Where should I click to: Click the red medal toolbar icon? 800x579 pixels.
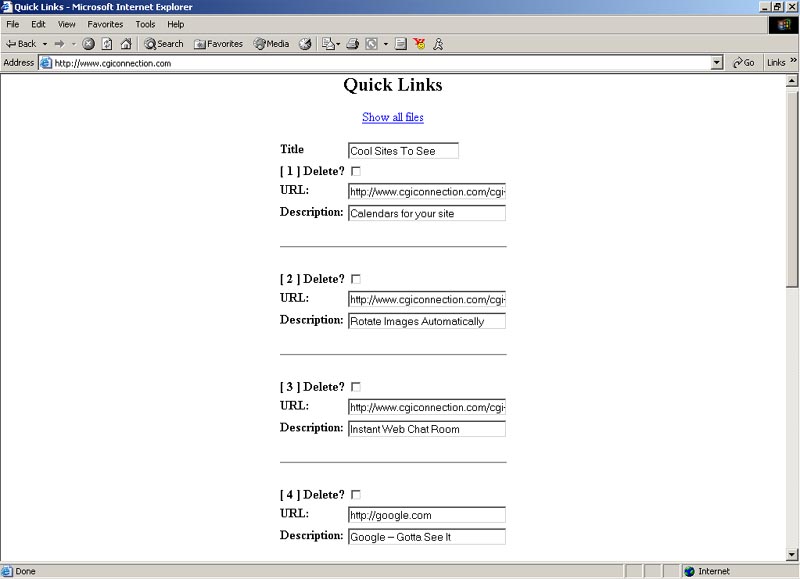[x=419, y=44]
